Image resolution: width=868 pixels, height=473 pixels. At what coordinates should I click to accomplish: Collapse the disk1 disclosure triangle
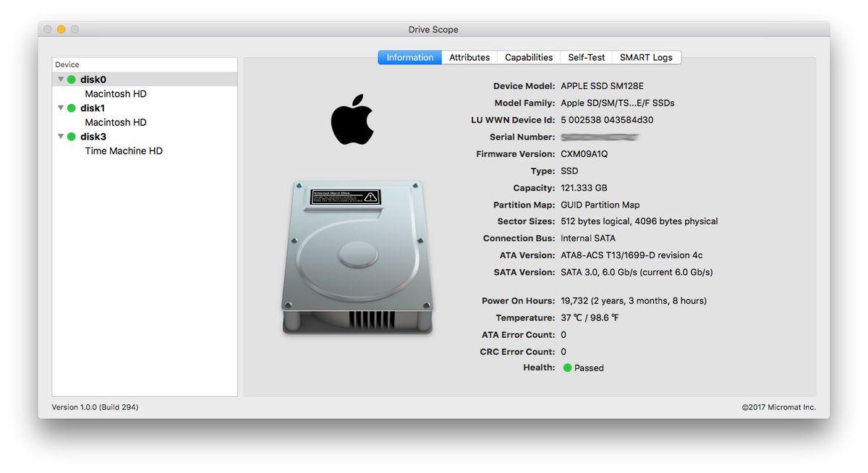click(61, 108)
